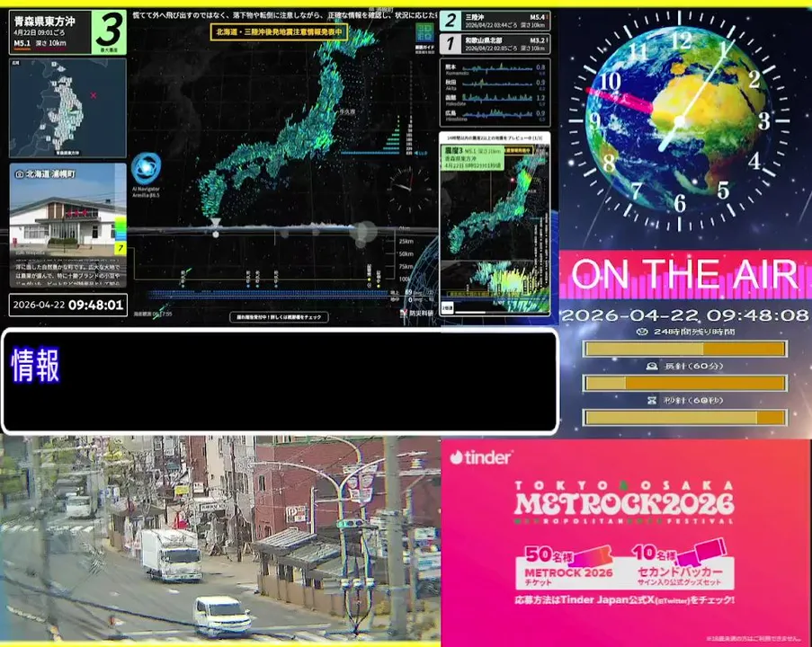Screen dimensions: 812x647
Task: Click the yellow 7 badge on camera panel
Action: 120,248
